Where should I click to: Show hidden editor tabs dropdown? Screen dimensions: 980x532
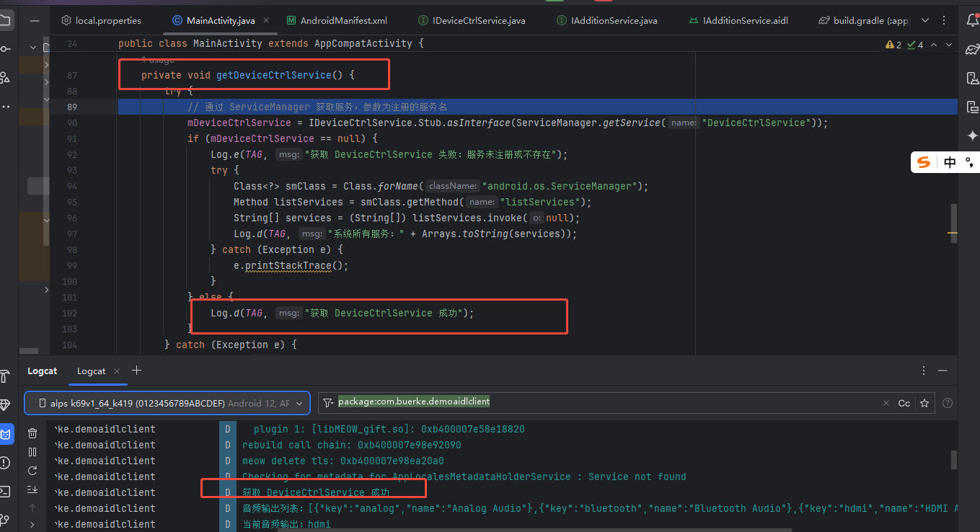(925, 20)
